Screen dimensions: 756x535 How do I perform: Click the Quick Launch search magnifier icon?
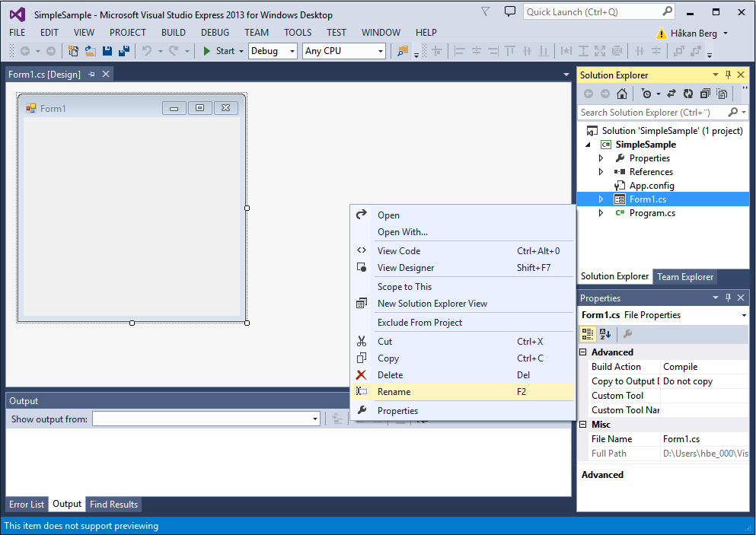(667, 11)
